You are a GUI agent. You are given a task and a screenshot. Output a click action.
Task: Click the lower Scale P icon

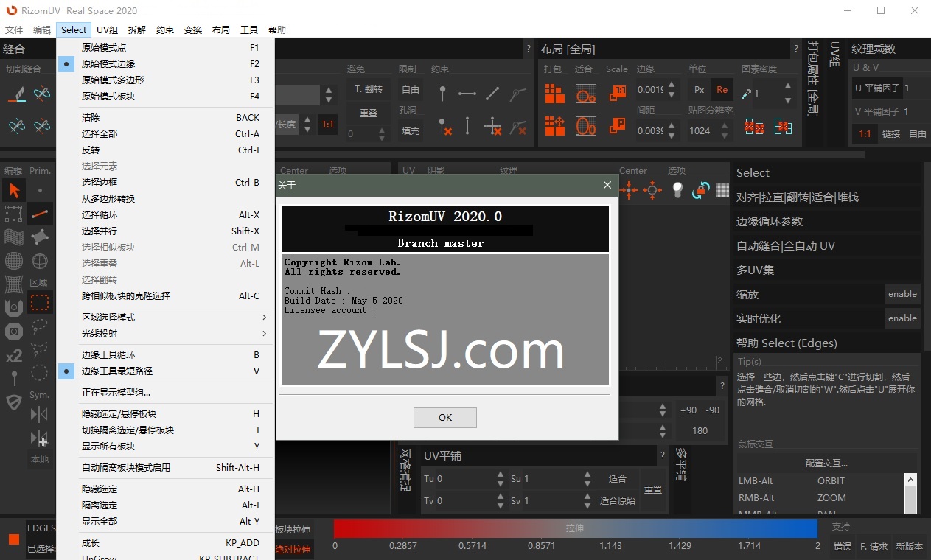[x=617, y=126]
